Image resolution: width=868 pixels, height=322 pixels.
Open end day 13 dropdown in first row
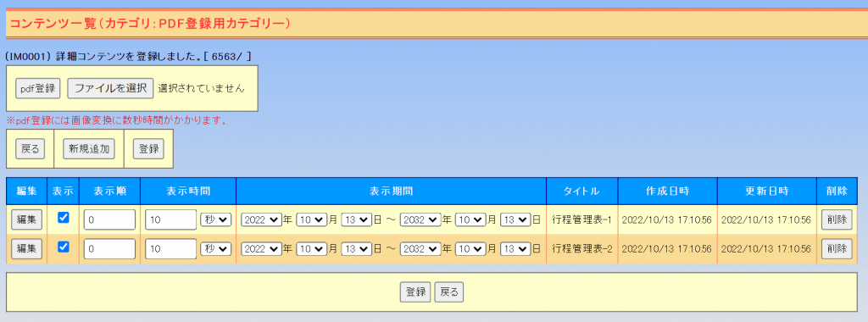point(515,219)
